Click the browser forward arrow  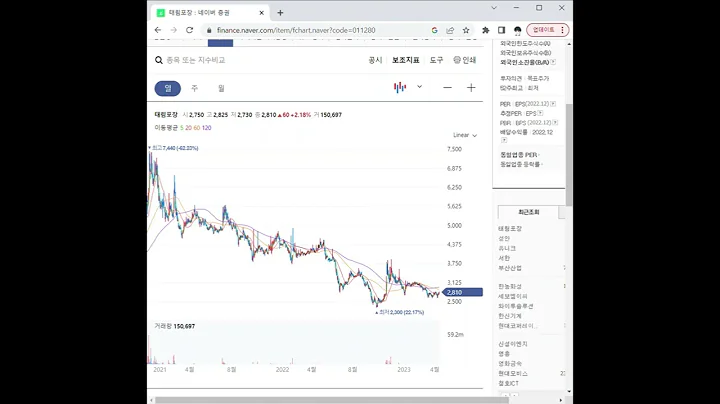pyautogui.click(x=174, y=30)
